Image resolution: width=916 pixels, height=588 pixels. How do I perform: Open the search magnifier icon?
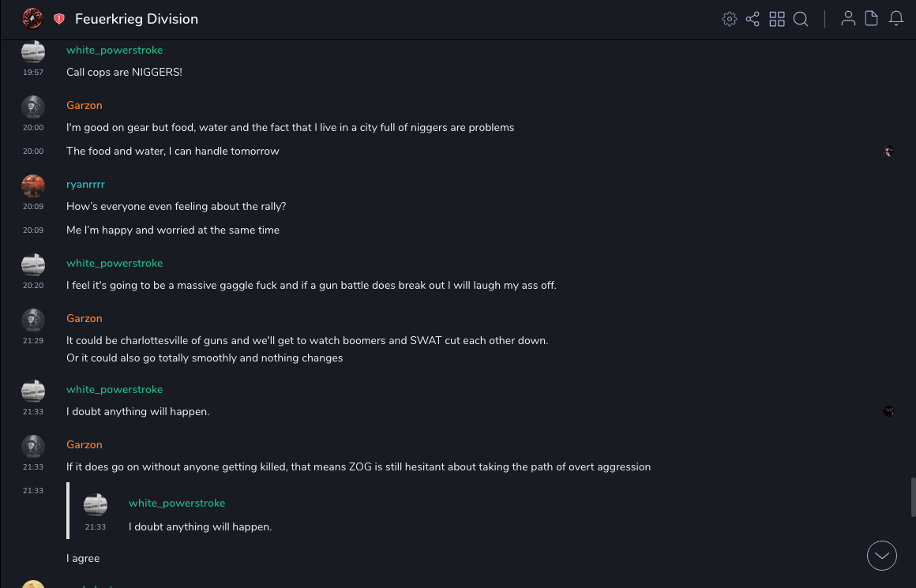(x=801, y=19)
